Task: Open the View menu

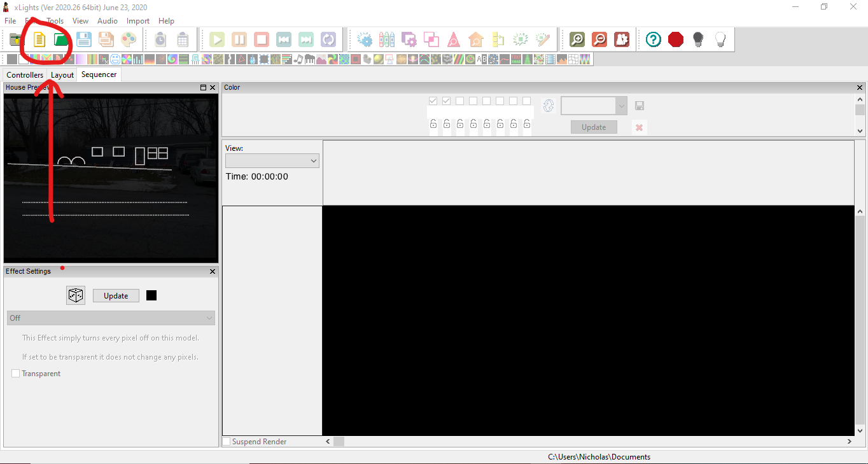Action: (80, 21)
